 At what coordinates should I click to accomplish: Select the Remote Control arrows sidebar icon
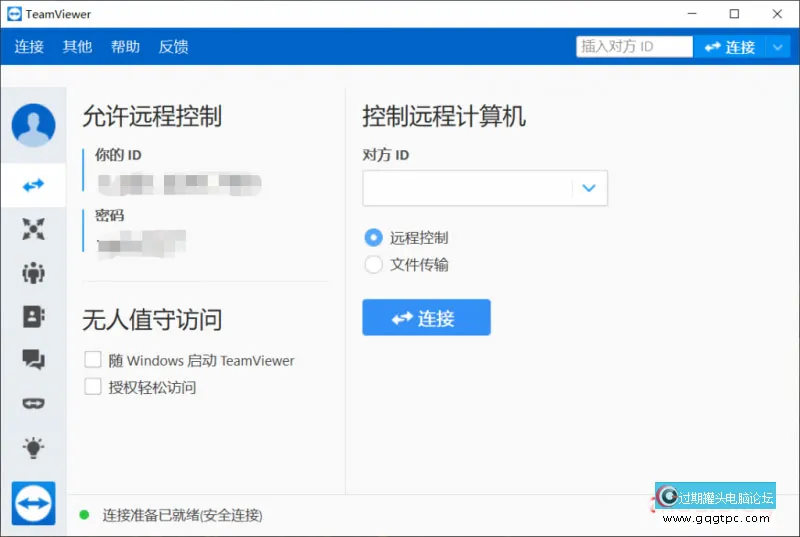tap(34, 185)
